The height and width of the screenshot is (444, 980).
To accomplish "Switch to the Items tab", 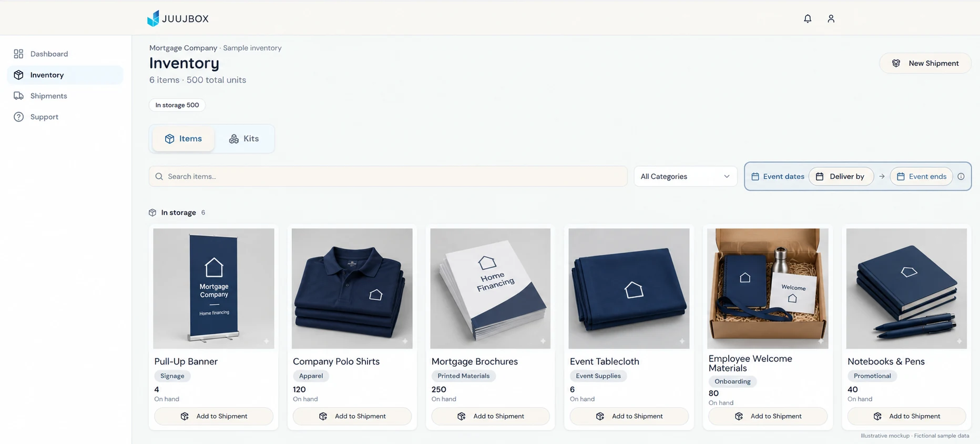I will 183,139.
